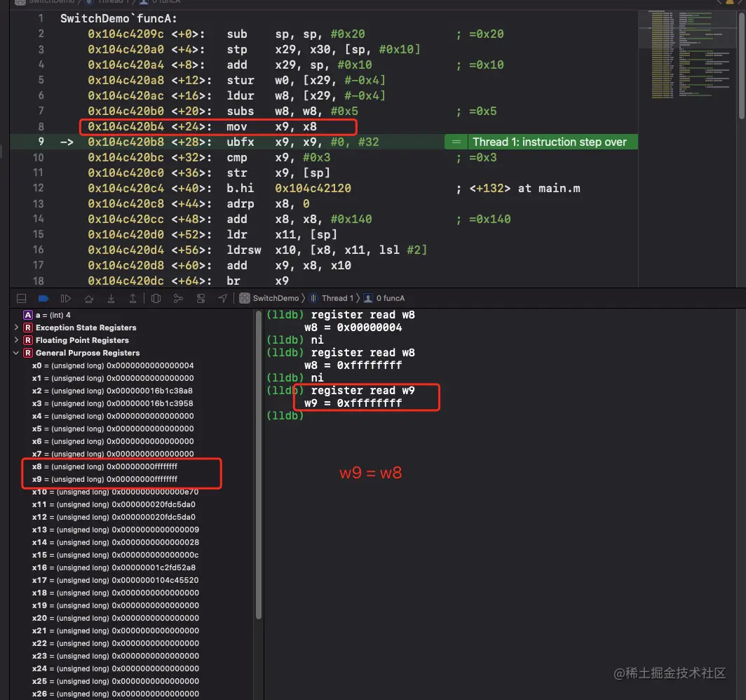Click the Step Into debug button
746x700 pixels.
pyautogui.click(x=111, y=298)
